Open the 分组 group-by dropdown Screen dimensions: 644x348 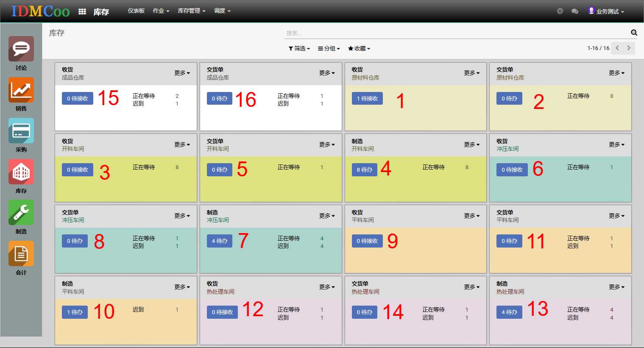tap(329, 48)
